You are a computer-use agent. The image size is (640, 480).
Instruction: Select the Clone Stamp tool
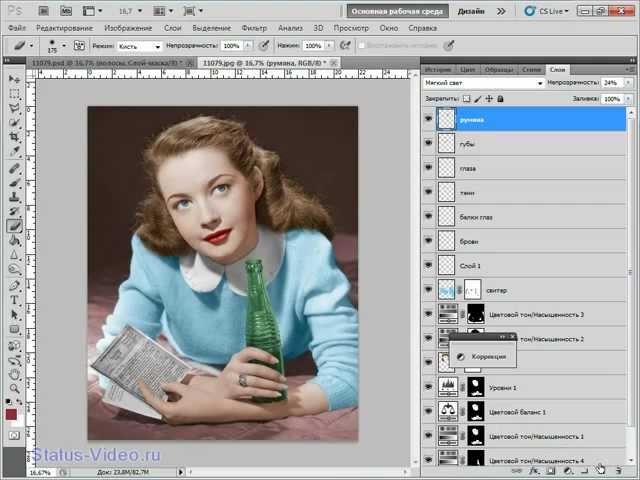[x=14, y=197]
